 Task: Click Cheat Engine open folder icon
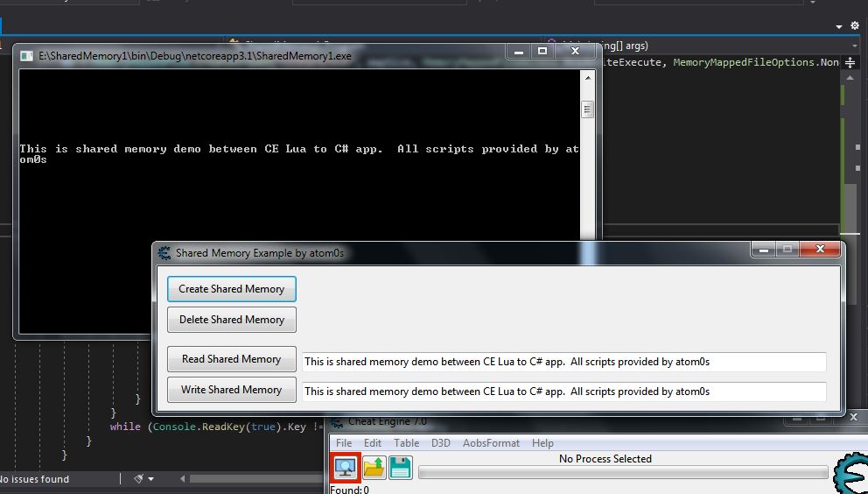(x=374, y=468)
